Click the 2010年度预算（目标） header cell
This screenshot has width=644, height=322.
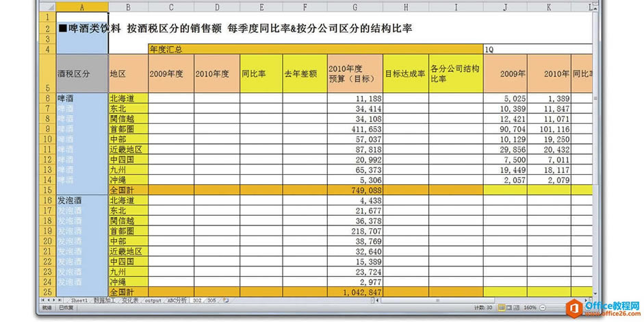(355, 73)
